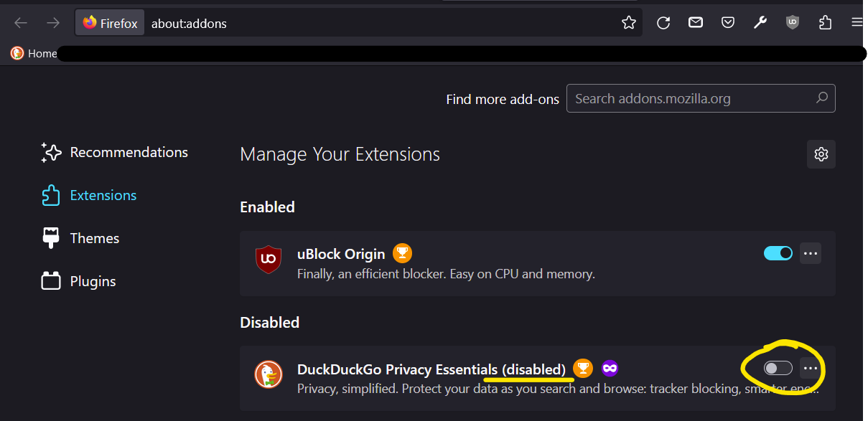This screenshot has width=868, height=421.
Task: Open the gear menu for all add-ons
Action: [821, 154]
